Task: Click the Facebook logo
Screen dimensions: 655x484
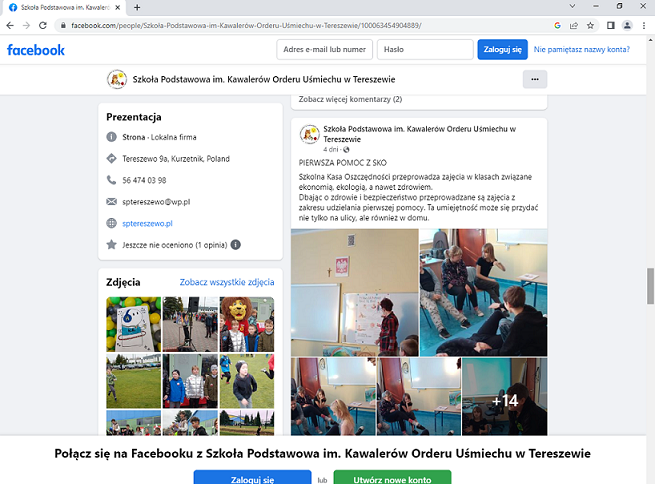Action: [x=36, y=50]
